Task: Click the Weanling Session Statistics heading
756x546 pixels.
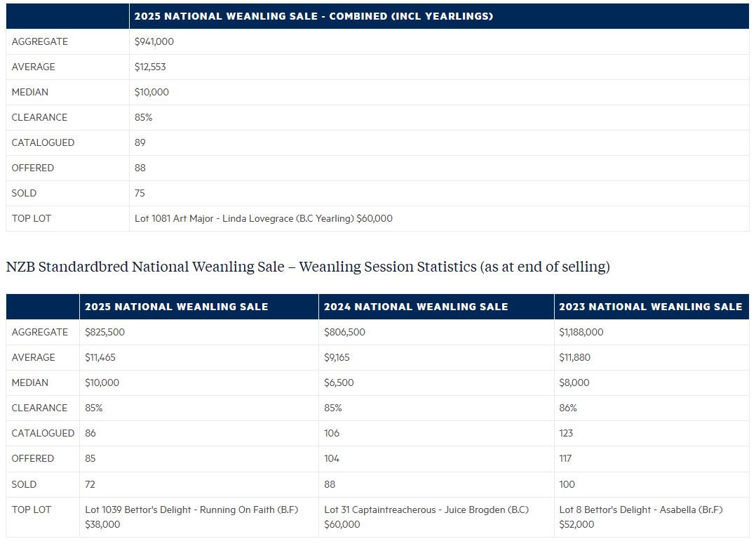Action: point(308,267)
